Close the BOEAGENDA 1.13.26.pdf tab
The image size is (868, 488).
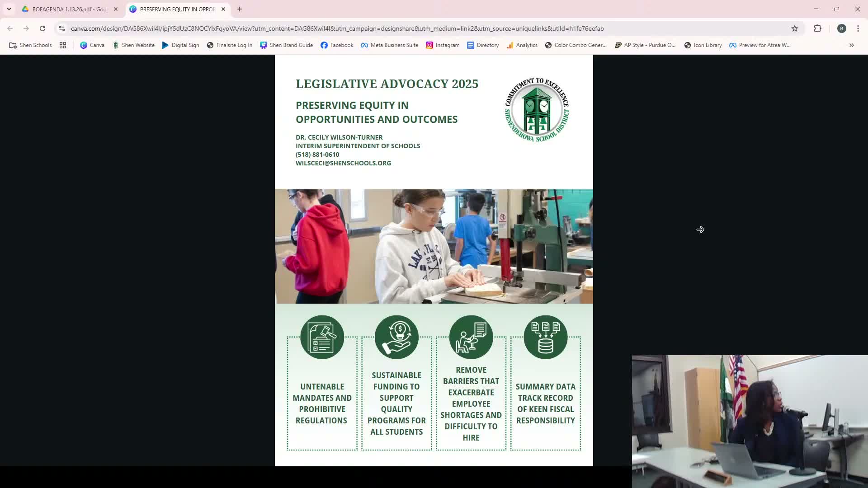point(116,9)
